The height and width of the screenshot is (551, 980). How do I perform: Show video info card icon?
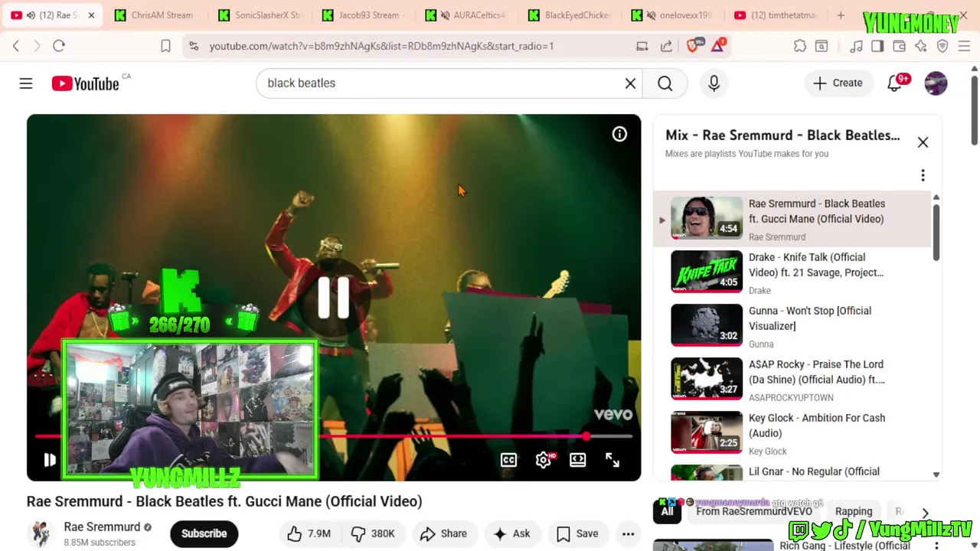tap(619, 135)
